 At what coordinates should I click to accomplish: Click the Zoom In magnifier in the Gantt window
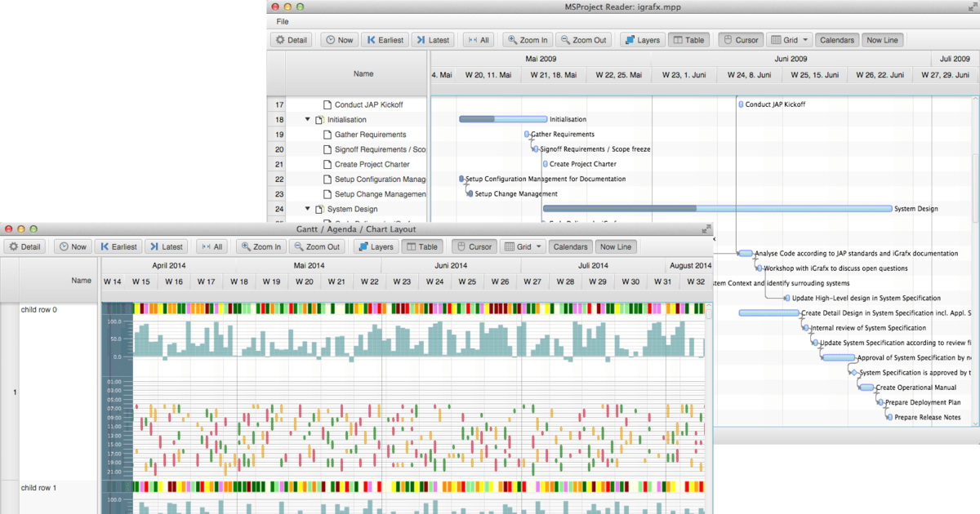pyautogui.click(x=261, y=246)
